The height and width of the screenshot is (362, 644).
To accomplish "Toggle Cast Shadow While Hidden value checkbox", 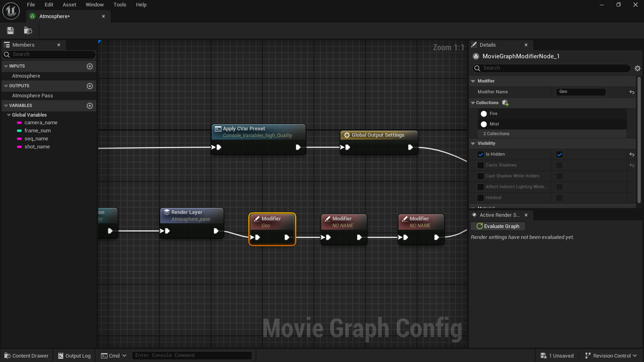I will pos(559,176).
